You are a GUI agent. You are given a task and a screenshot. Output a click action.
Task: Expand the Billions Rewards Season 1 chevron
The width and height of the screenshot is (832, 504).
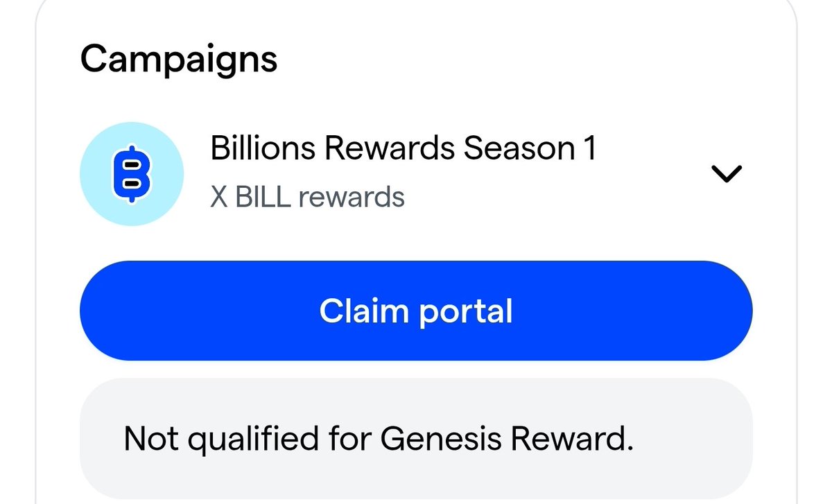click(727, 174)
